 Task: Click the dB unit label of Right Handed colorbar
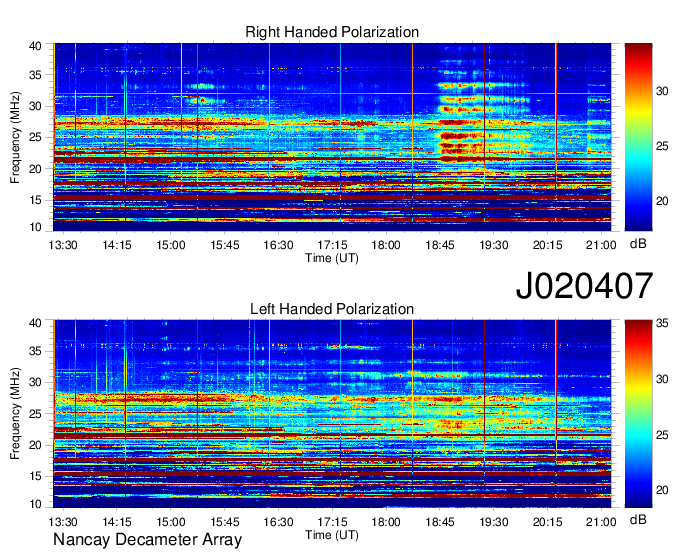[x=638, y=244]
